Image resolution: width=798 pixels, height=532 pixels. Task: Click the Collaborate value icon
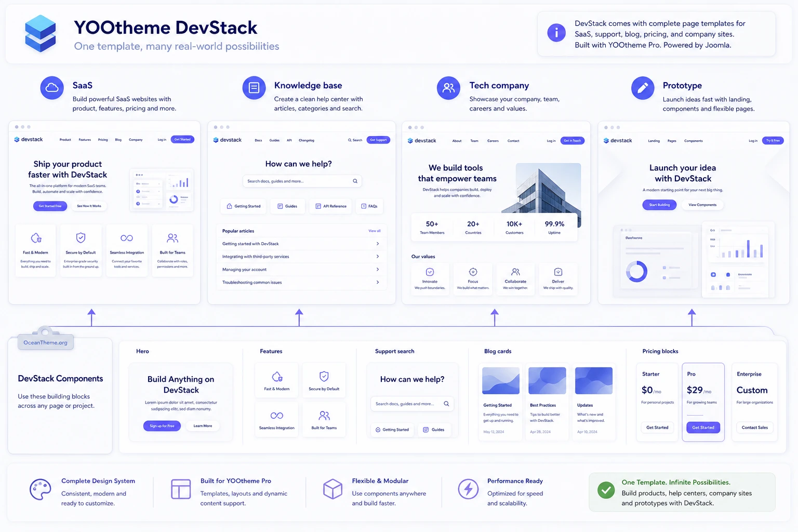click(x=515, y=272)
